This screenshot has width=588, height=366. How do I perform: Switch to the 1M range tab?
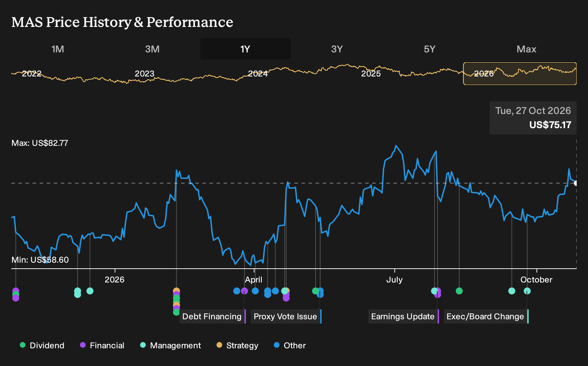coord(58,49)
